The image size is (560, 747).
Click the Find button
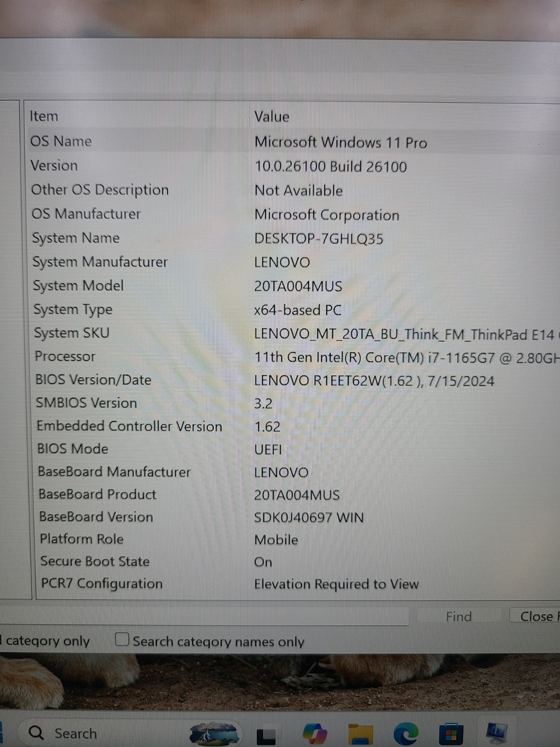[458, 616]
